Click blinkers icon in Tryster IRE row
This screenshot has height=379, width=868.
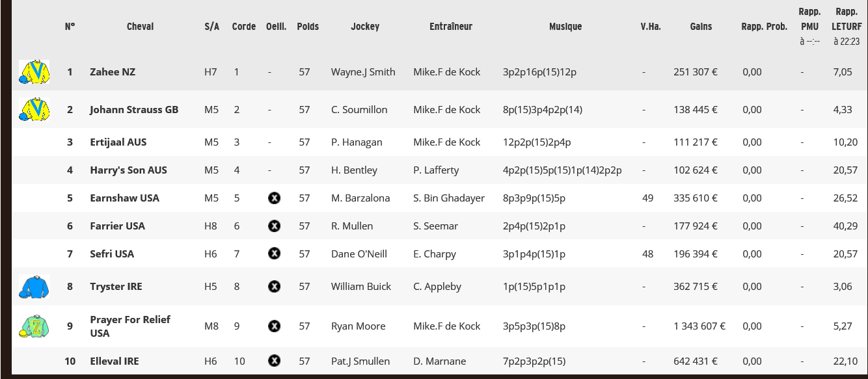(275, 287)
